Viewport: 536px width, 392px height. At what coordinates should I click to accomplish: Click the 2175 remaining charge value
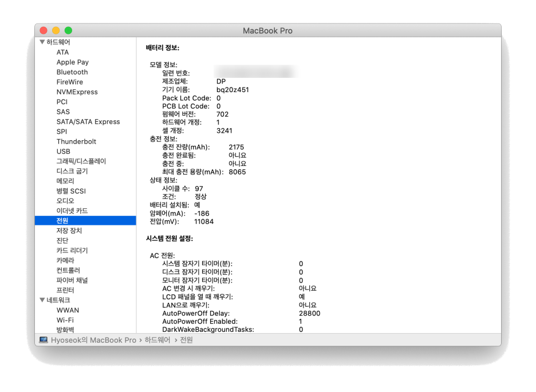click(236, 147)
